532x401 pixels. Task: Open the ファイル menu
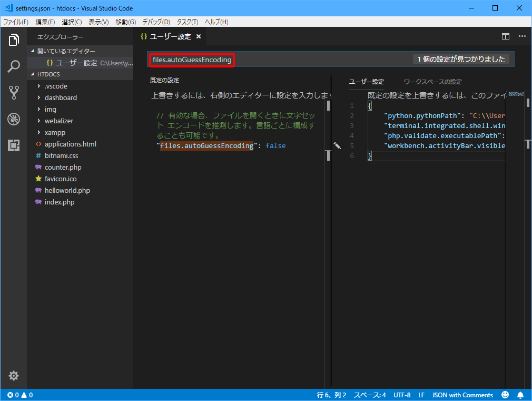tap(14, 22)
